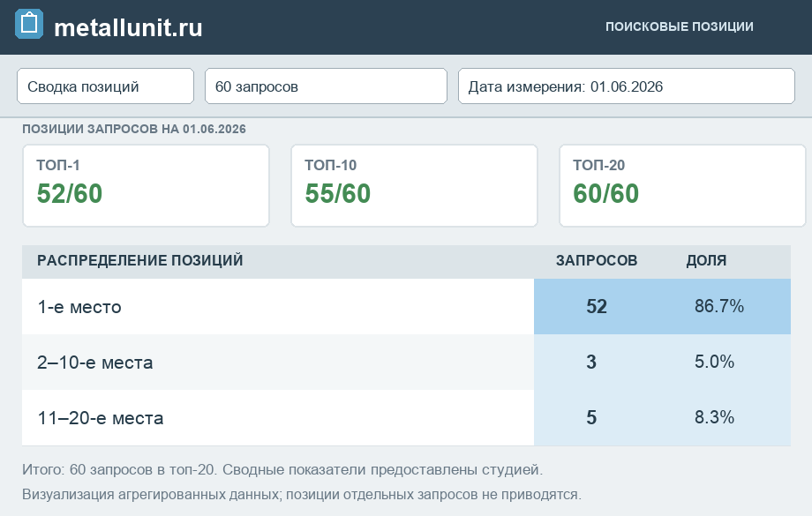
Task: Click the 5 queries cell
Action: click(x=591, y=417)
